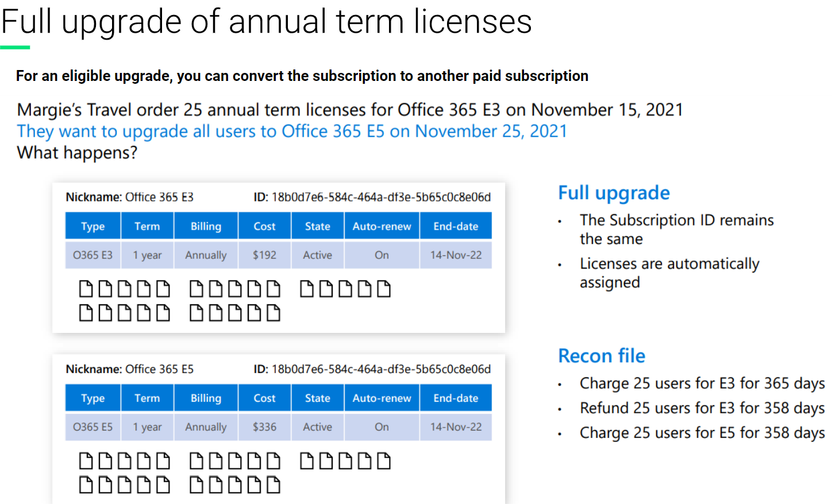Click the 'Charge 25 users for E3 for 365 days' bullet

pyautogui.click(x=702, y=383)
